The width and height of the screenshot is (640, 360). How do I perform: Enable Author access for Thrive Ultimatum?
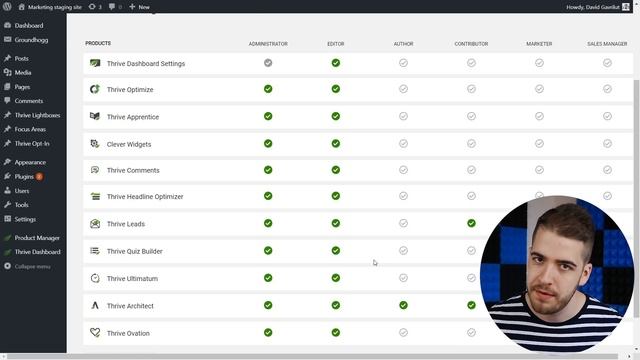point(403,278)
